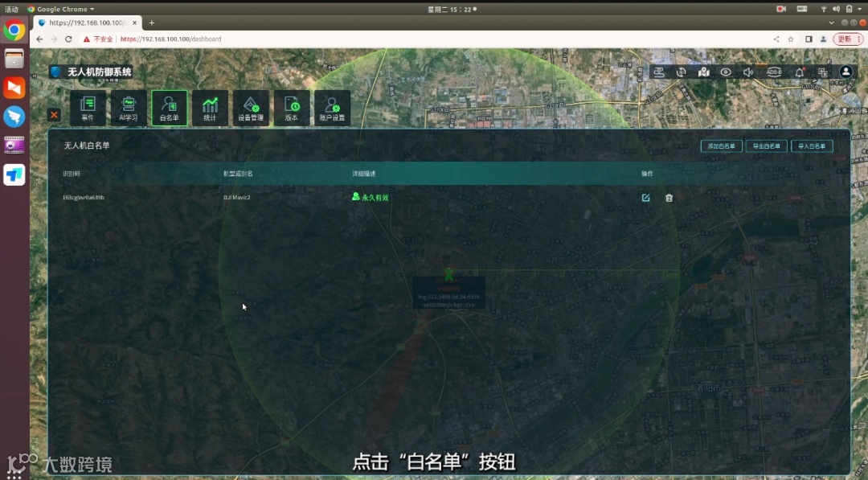Screen dimensions: 868x480
Task: Click the DJI Mavic2 model cell
Action: (x=237, y=197)
